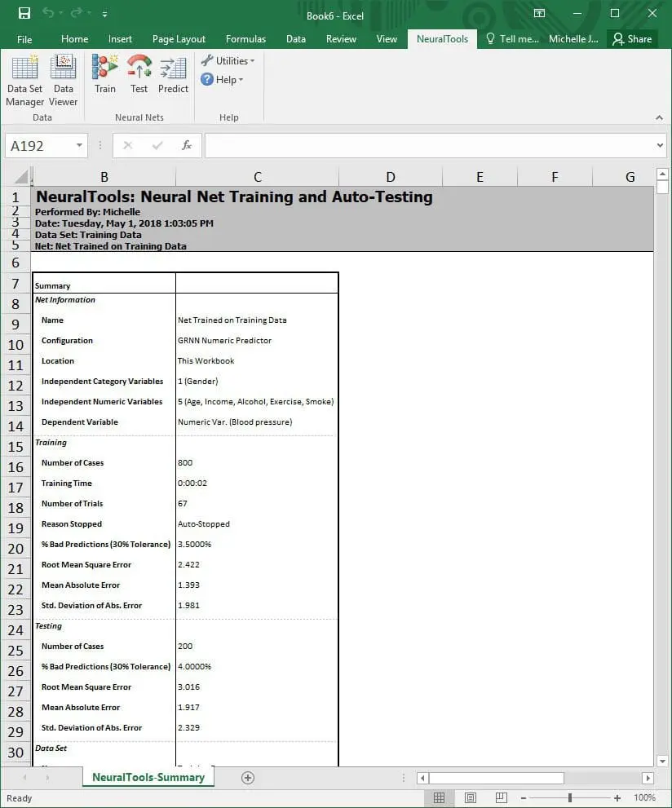The height and width of the screenshot is (808, 672).
Task: Expand the Utilities dropdown
Action: [228, 61]
